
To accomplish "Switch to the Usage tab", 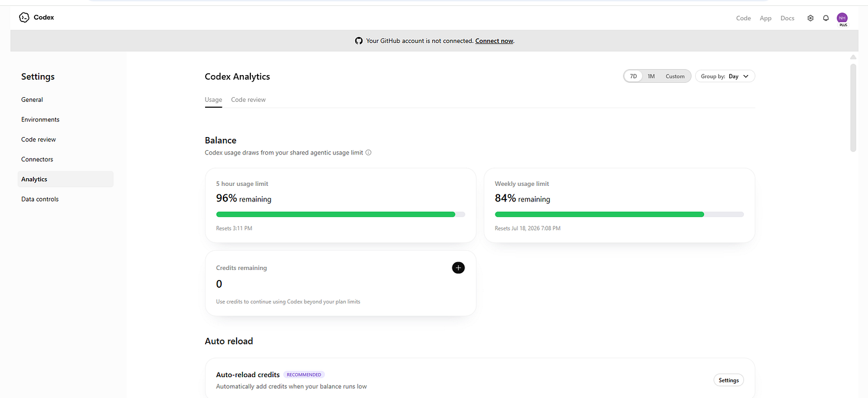I will click(213, 99).
